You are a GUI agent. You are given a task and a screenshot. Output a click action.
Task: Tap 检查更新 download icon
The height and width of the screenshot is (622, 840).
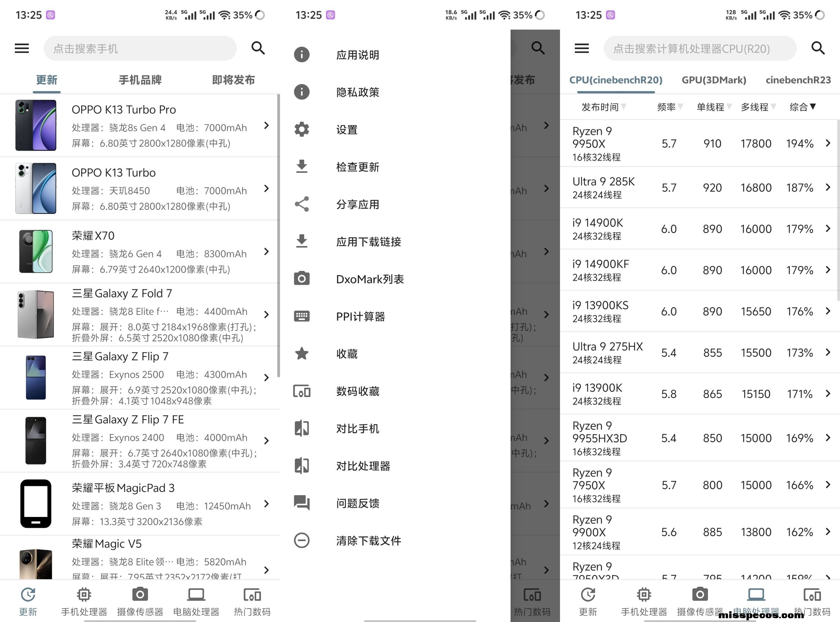(302, 167)
